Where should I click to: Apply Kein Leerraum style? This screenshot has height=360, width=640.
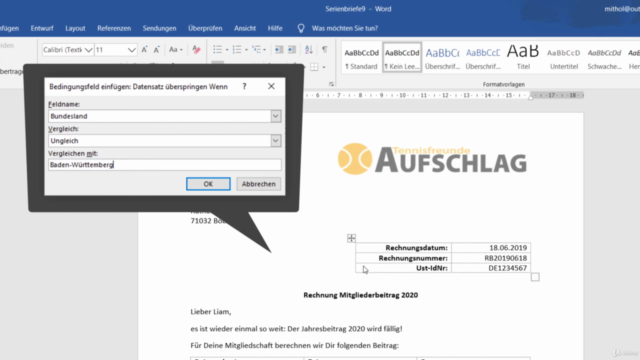coord(402,58)
